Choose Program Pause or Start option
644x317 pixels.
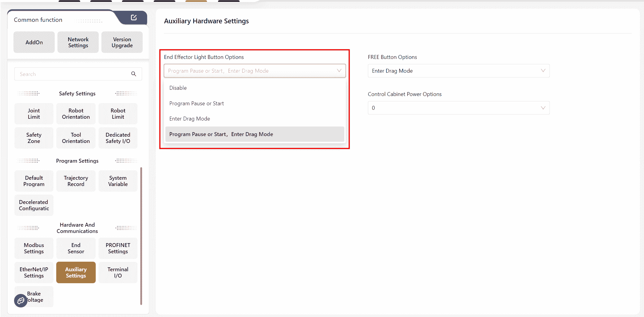tap(197, 103)
